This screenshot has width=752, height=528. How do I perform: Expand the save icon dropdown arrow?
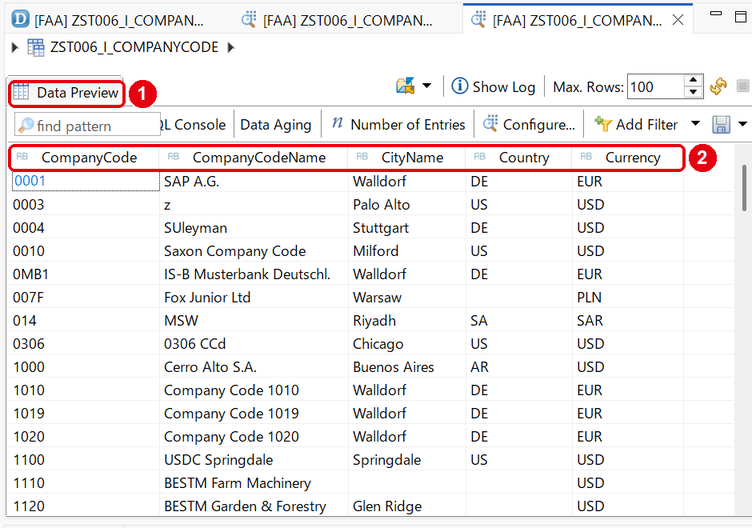click(742, 124)
